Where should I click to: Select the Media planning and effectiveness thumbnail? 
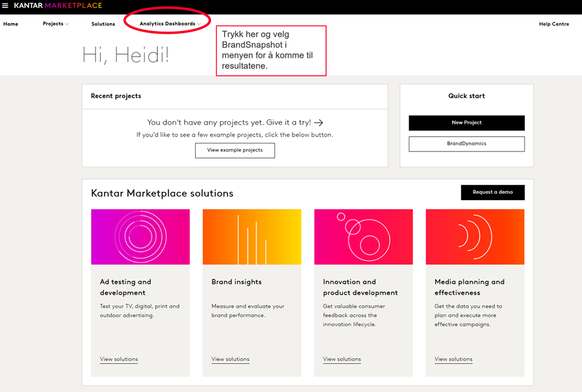tap(475, 237)
